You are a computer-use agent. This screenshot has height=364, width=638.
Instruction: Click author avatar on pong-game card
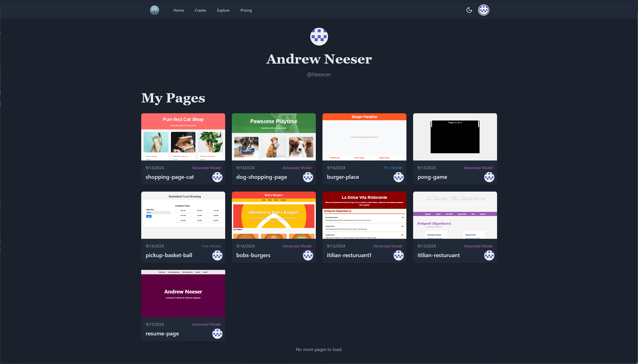click(x=489, y=177)
